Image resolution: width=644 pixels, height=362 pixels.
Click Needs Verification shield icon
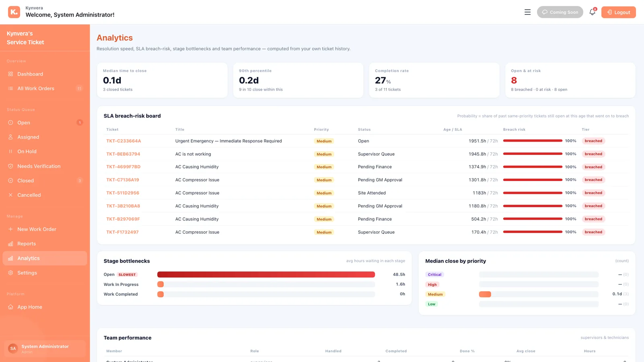point(10,166)
